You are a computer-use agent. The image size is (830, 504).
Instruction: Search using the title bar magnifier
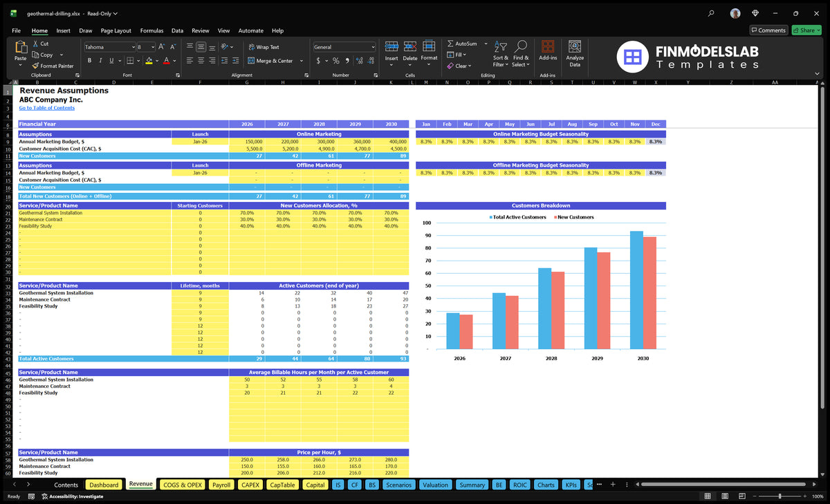[712, 13]
